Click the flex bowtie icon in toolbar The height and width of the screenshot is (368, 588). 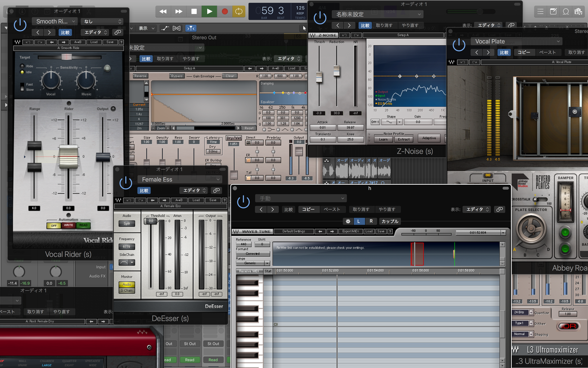click(177, 28)
